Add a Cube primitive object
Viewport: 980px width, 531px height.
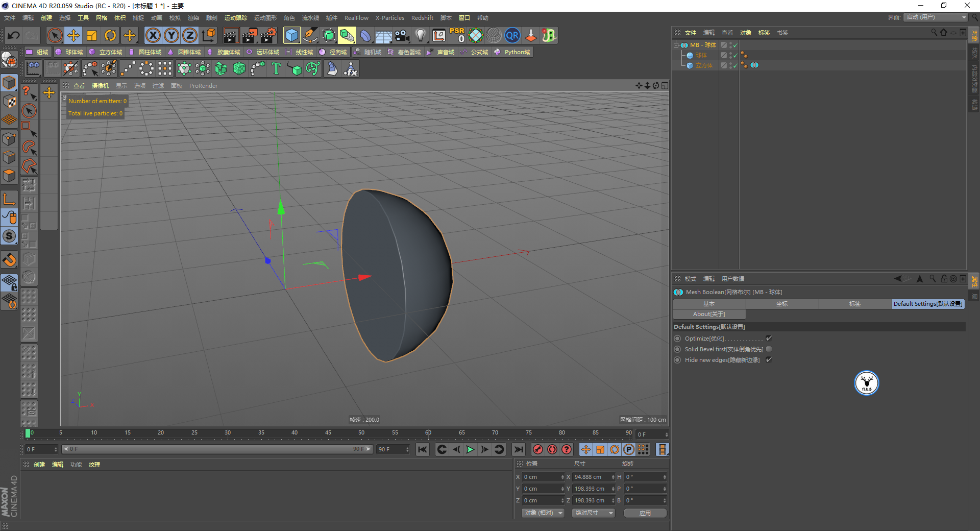[292, 35]
